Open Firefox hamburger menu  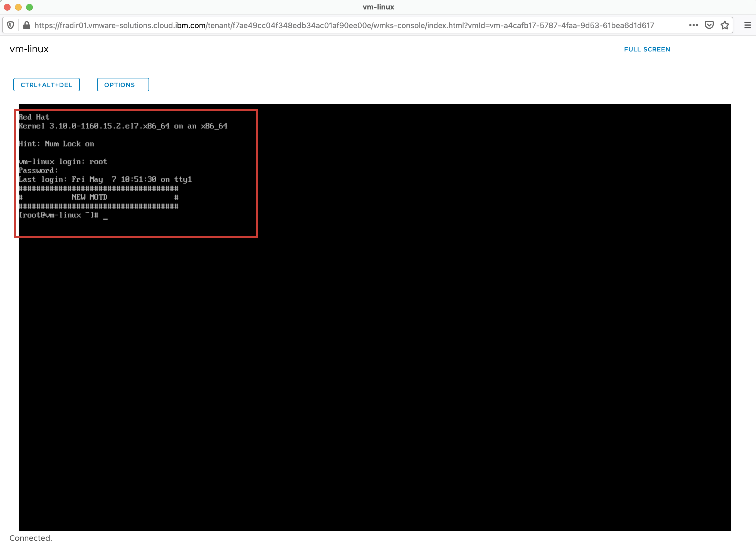tap(747, 25)
